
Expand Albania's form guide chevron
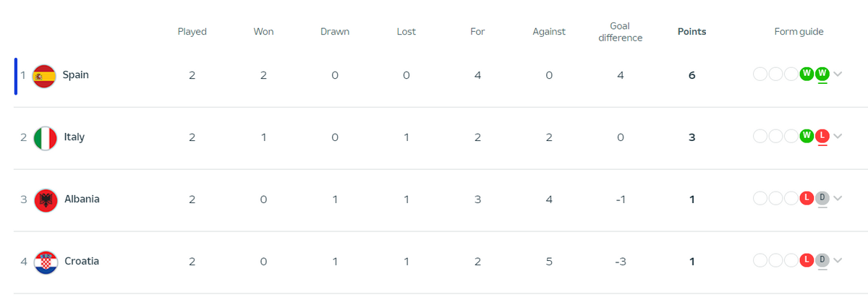click(838, 199)
